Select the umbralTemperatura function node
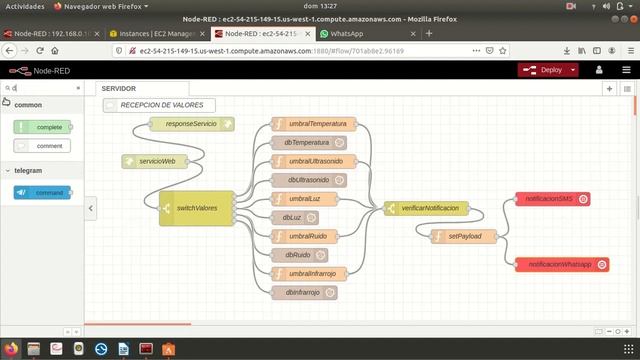This screenshot has height=360, width=640. coord(313,124)
